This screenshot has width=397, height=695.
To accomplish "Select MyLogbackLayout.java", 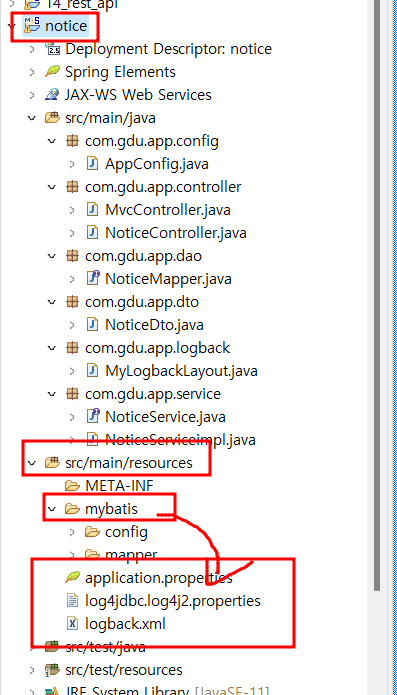I will coord(181,371).
